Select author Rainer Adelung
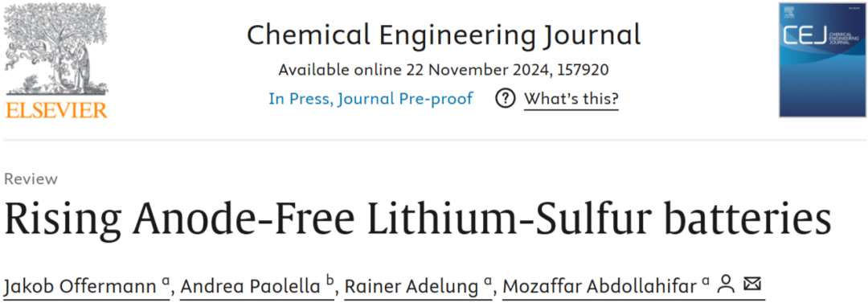The height and width of the screenshot is (303, 868). [411, 286]
